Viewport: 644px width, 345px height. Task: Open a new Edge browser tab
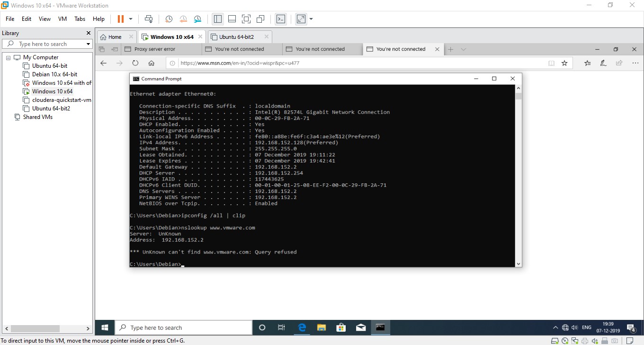[x=451, y=49]
